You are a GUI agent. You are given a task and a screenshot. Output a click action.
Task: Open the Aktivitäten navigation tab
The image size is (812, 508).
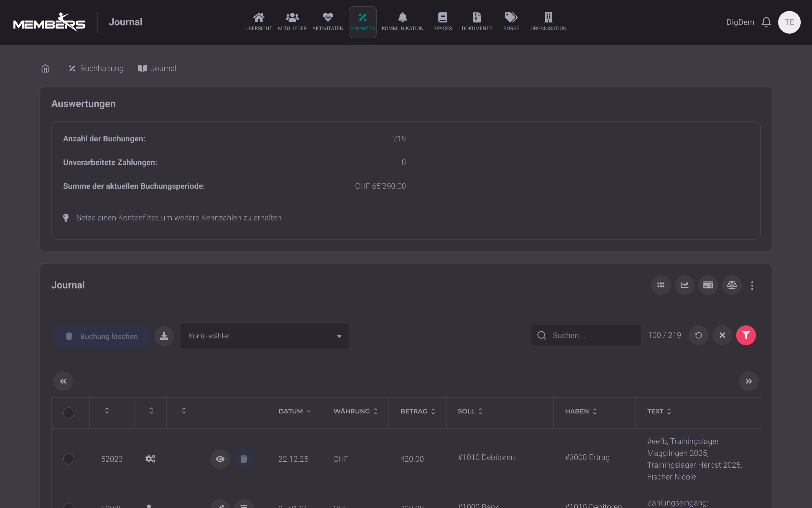pos(328,22)
